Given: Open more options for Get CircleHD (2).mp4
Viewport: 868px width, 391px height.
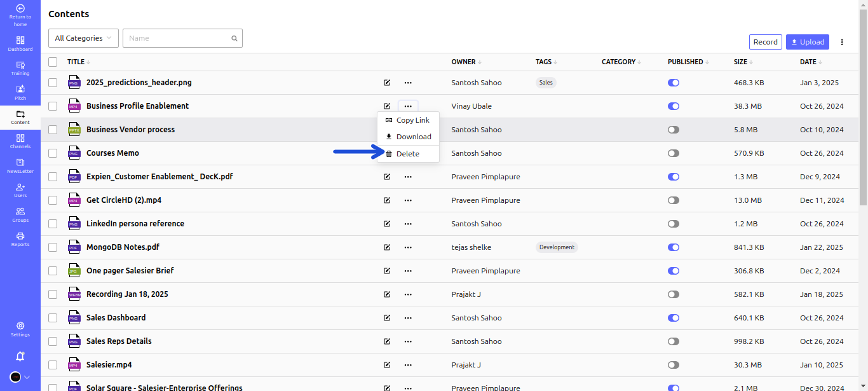Looking at the screenshot, I should pos(408,200).
